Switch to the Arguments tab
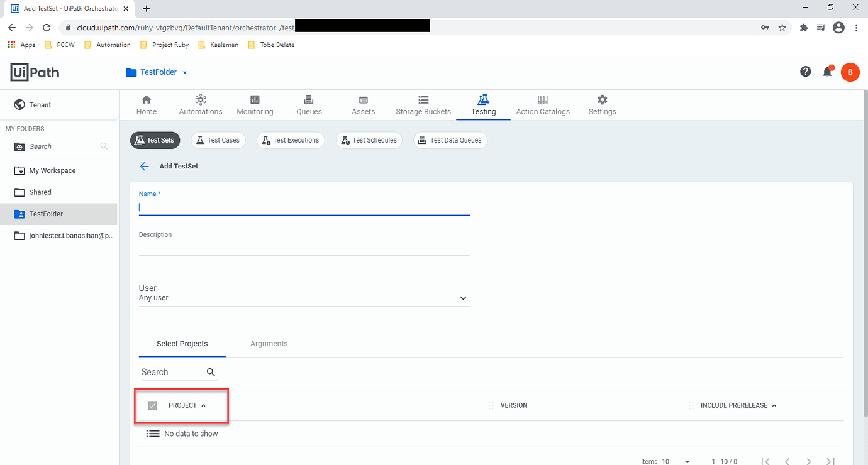Viewport: 868px width, 465px height. click(x=269, y=344)
